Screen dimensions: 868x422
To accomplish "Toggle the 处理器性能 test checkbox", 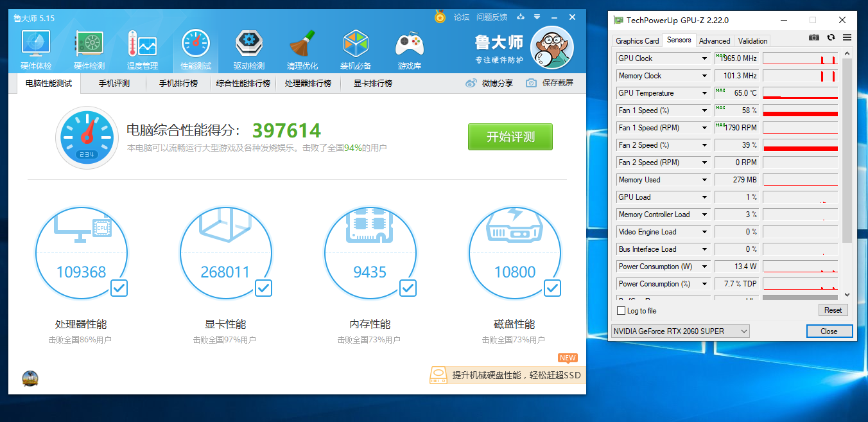I will click(x=119, y=288).
